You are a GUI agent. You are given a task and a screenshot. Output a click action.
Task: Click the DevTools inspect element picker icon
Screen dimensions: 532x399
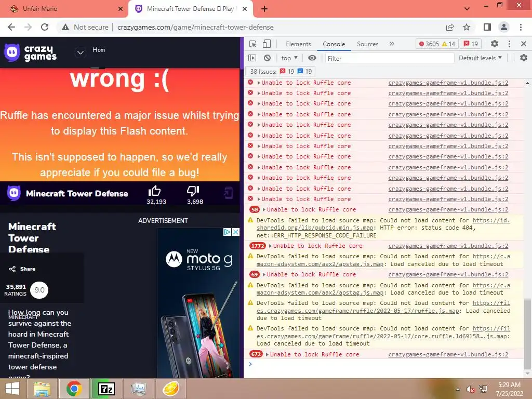(253, 44)
